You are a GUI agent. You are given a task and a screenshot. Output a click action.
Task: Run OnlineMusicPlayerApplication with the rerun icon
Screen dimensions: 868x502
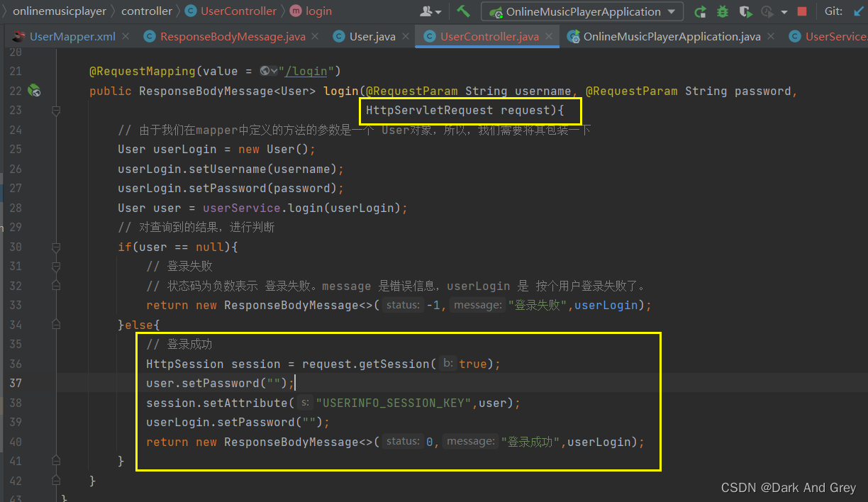[700, 11]
